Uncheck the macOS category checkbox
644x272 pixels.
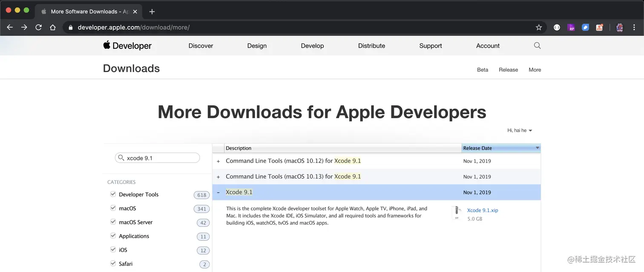[x=113, y=208]
